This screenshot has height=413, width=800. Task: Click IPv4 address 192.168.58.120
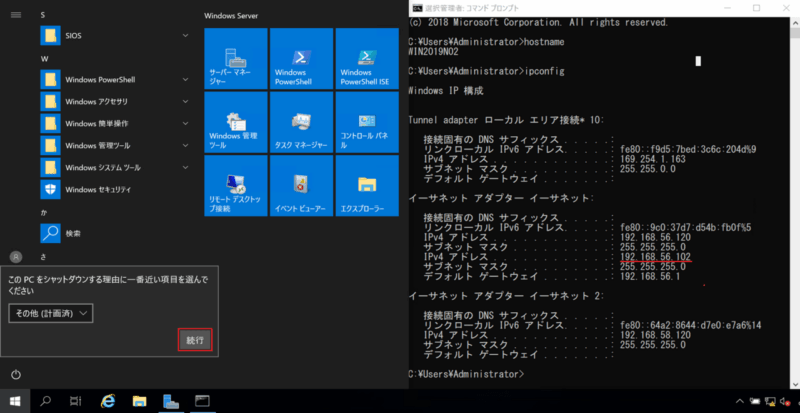coord(656,335)
